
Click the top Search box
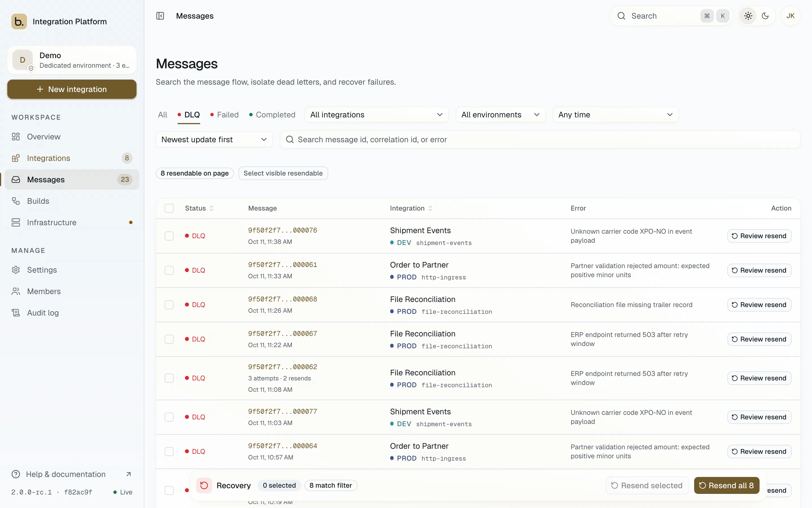pos(671,16)
